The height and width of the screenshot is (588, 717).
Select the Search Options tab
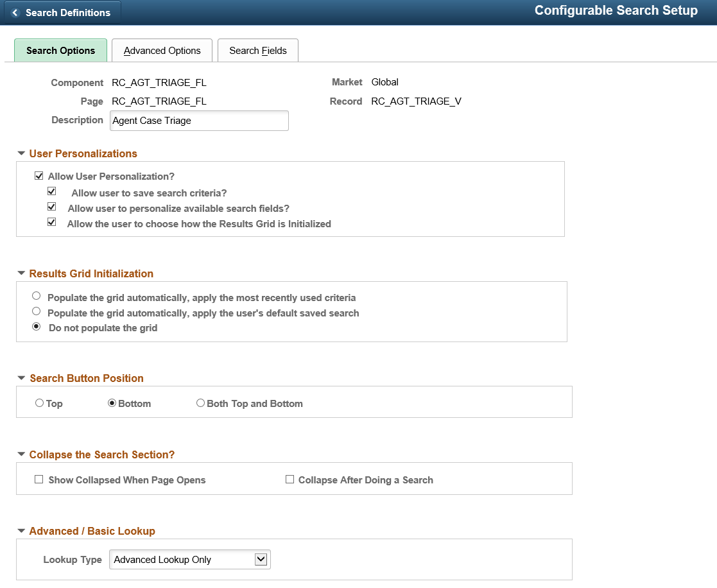click(60, 51)
